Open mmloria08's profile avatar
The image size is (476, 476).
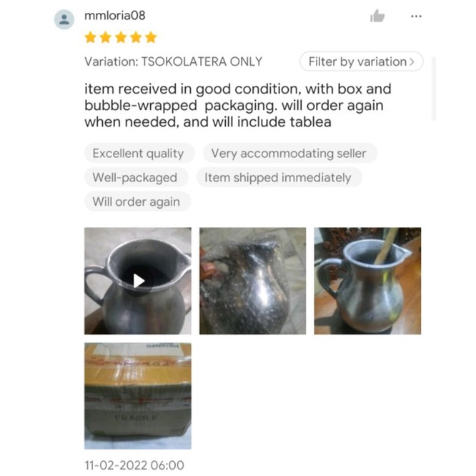click(x=64, y=19)
